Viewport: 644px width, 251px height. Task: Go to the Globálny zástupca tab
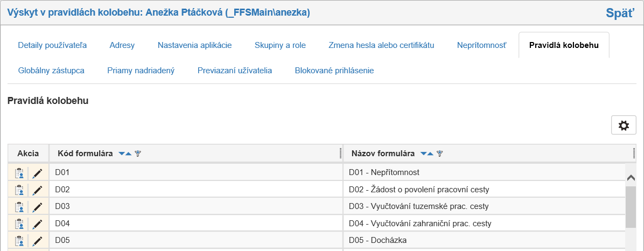[51, 71]
